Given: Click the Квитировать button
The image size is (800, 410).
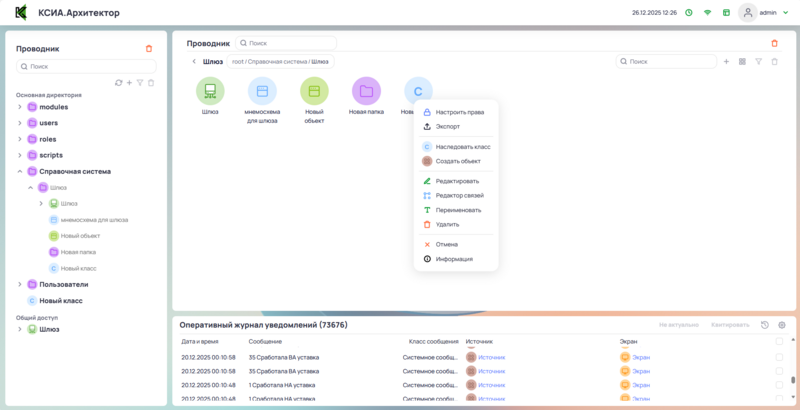Looking at the screenshot, I should point(729,325).
